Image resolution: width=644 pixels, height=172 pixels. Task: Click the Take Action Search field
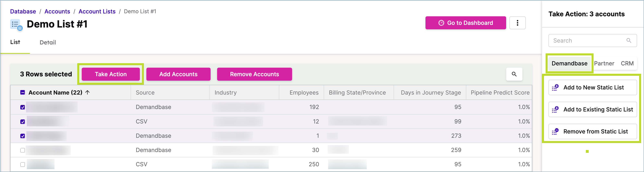pos(593,41)
